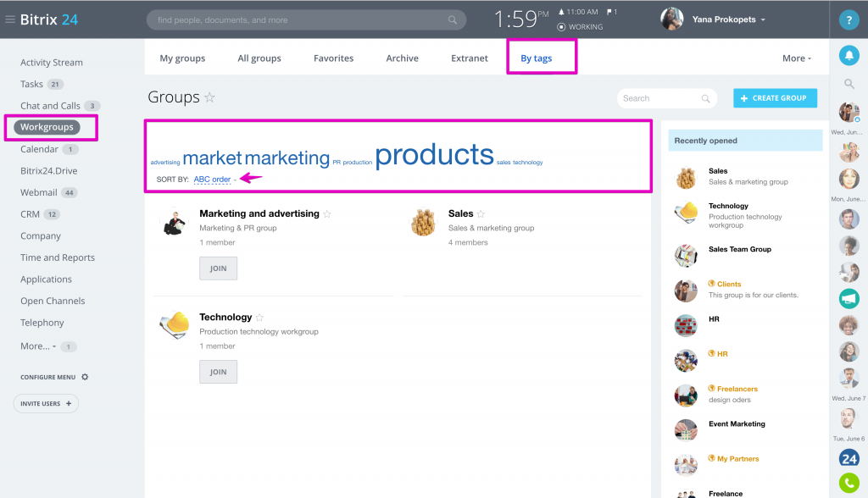The width and height of the screenshot is (868, 498).
Task: Star the Marketing and advertising group
Action: point(327,214)
